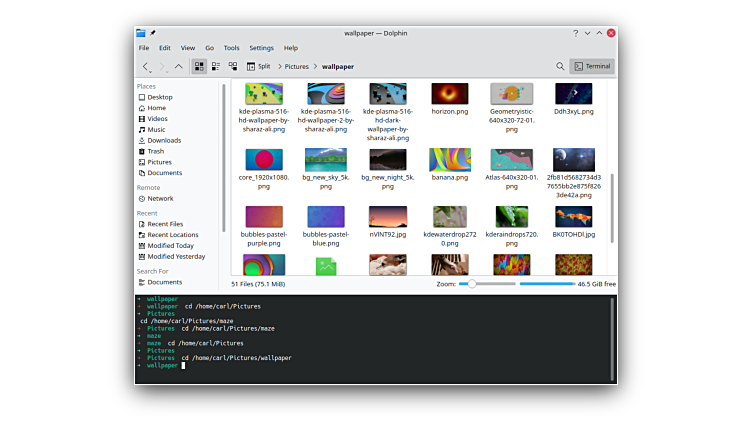
Task: Toggle Split view
Action: click(257, 66)
